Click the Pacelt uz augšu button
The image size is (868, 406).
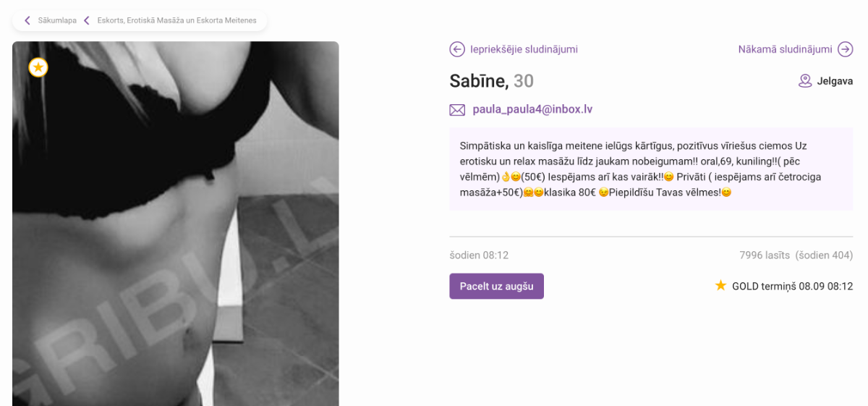[496, 286]
